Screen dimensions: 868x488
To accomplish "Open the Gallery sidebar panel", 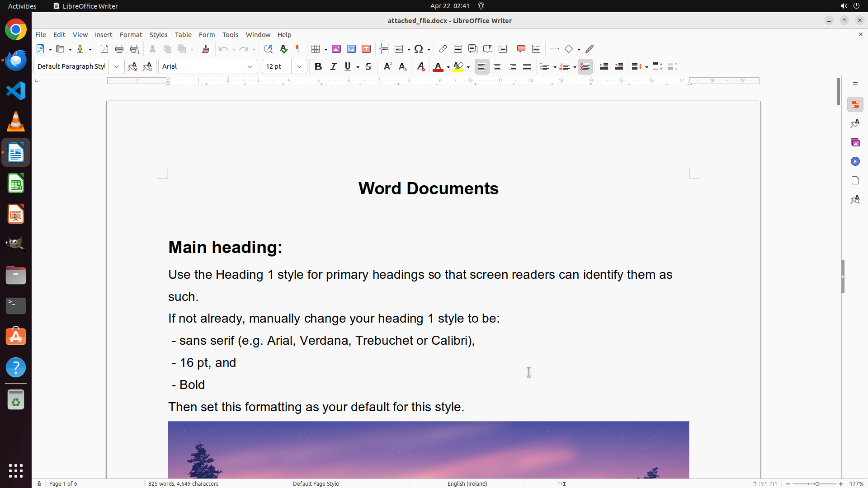I will click(855, 142).
